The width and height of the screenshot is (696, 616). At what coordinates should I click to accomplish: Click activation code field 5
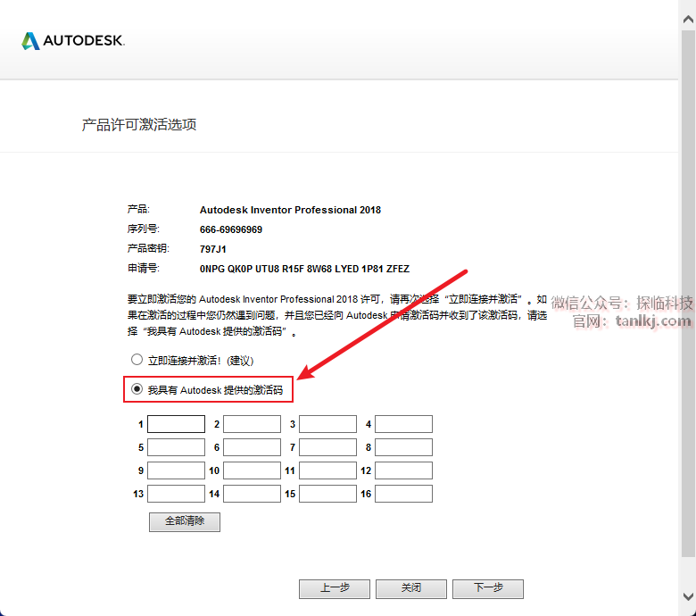click(176, 447)
